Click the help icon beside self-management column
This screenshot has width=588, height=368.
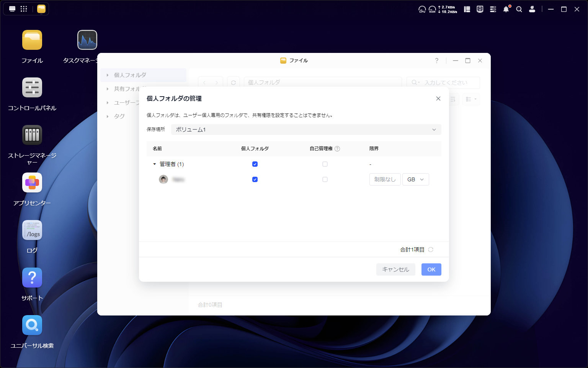coord(337,149)
